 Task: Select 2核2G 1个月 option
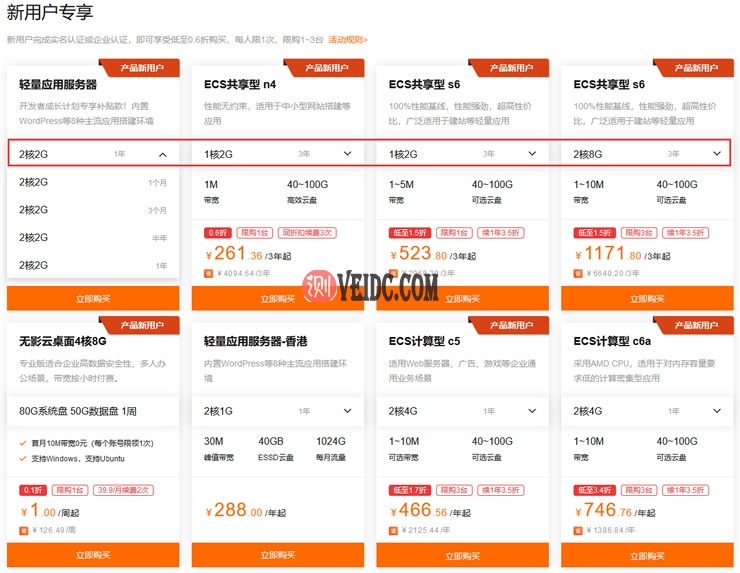[93, 182]
